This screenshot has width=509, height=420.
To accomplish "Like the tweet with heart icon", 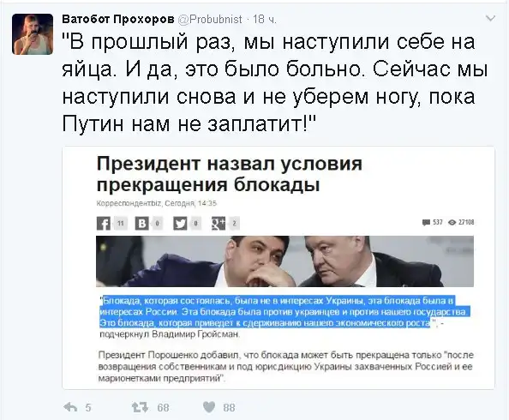I will 209,407.
